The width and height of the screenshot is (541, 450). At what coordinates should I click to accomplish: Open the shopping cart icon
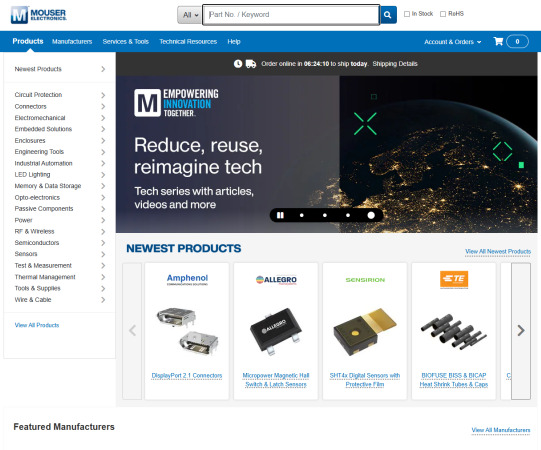point(498,41)
